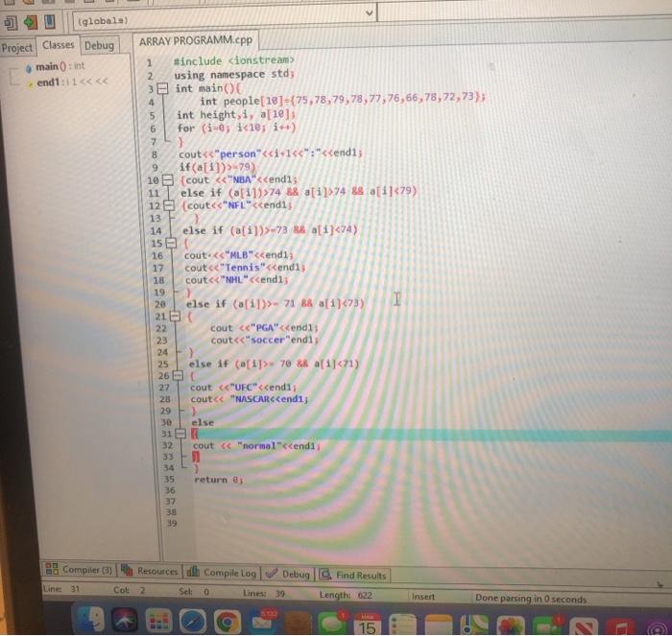Click the Resources tab icon
The width and height of the screenshot is (672, 636).
[x=127, y=570]
